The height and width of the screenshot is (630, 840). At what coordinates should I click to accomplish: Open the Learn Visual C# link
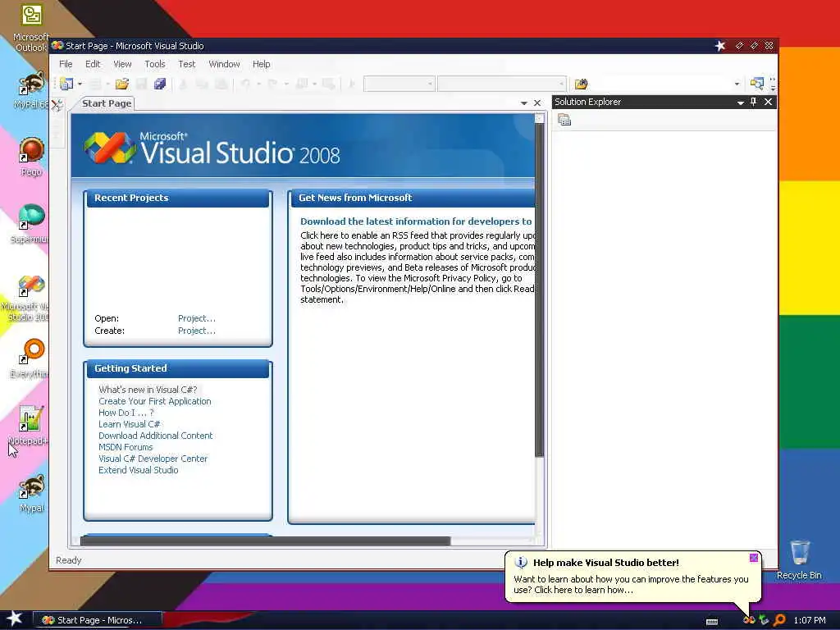click(x=129, y=424)
